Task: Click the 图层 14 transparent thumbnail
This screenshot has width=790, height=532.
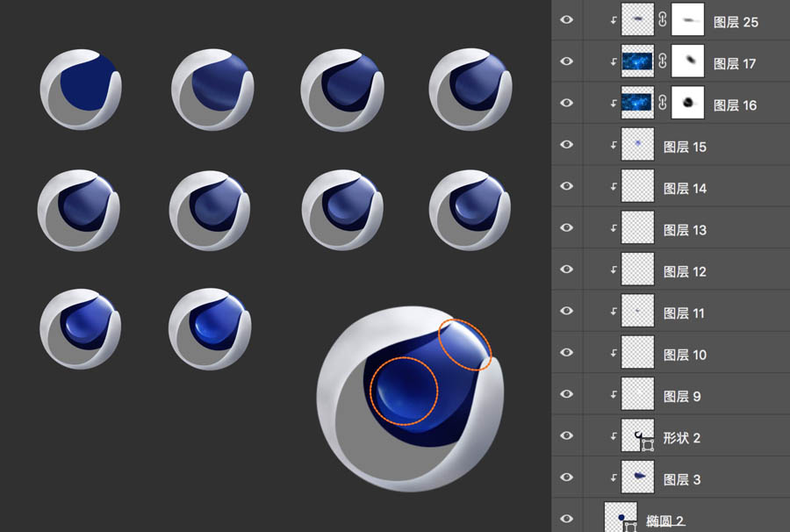Action: point(638,186)
